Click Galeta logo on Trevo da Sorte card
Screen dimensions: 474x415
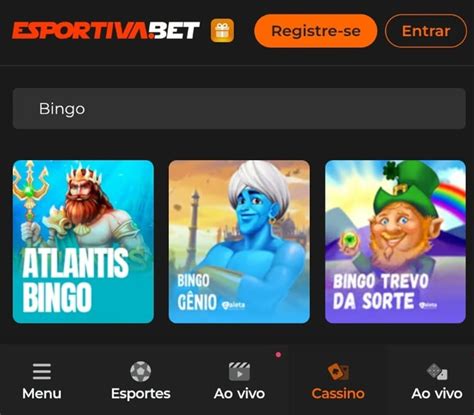(428, 305)
